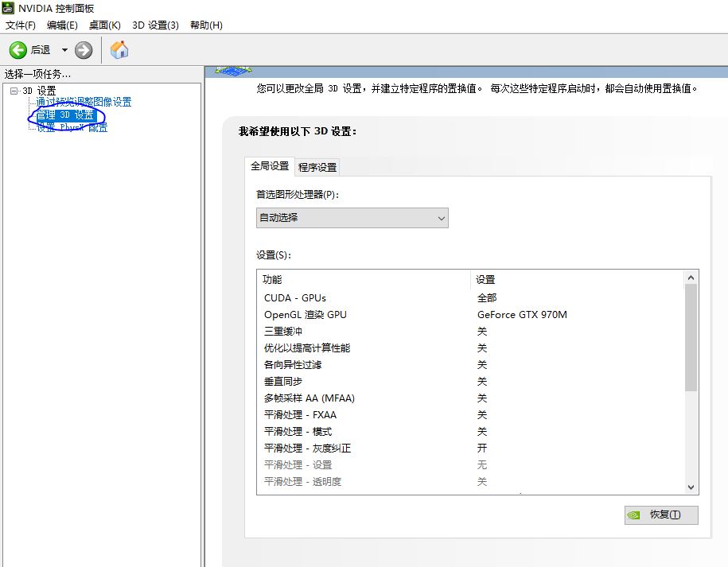Screen dimensions: 728x567
Task: Click the settings list scrollbar down arrow
Action: 691,486
